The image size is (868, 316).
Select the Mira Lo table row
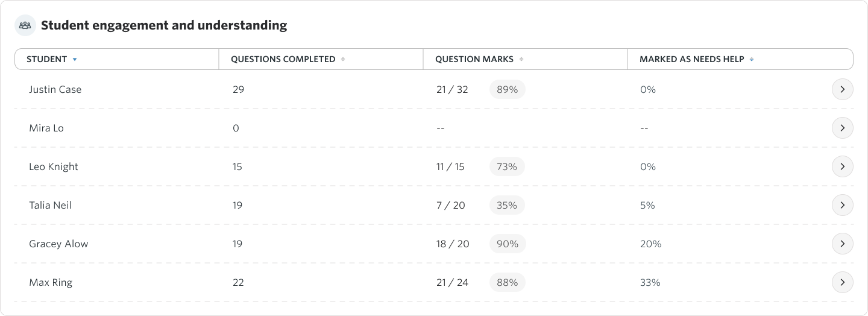pyautogui.click(x=434, y=128)
